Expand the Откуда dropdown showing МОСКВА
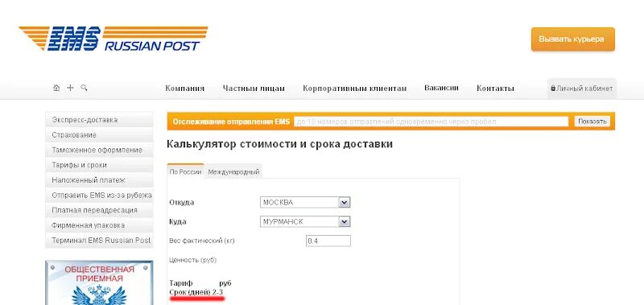This screenshot has width=644, height=305. [305, 202]
